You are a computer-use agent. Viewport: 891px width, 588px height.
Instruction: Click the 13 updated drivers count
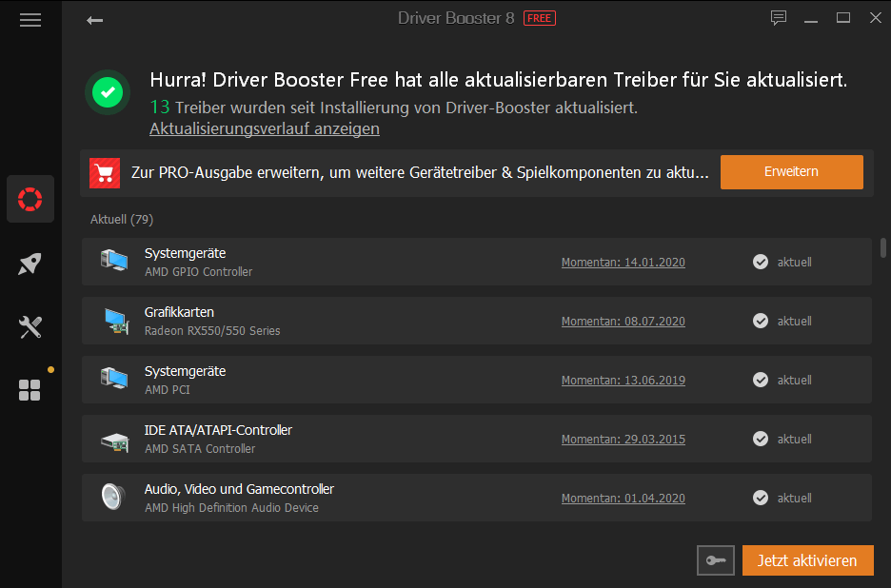pyautogui.click(x=160, y=107)
